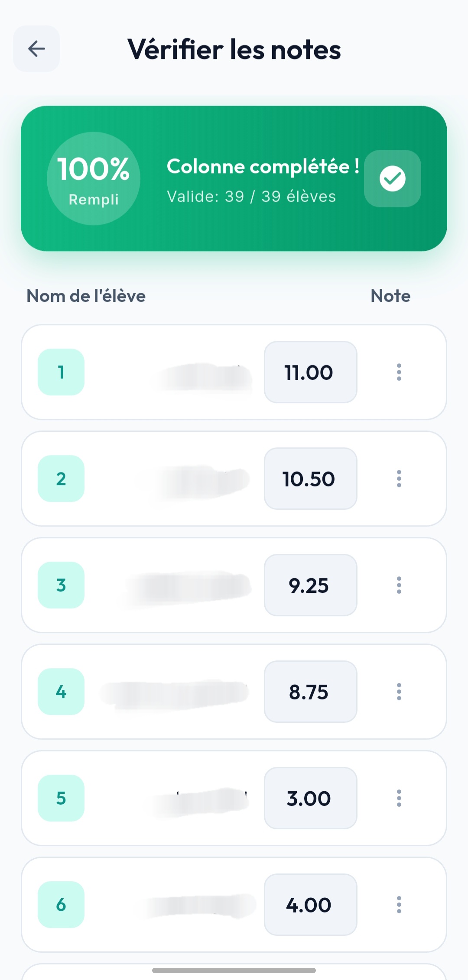Show options for student 5

[399, 798]
